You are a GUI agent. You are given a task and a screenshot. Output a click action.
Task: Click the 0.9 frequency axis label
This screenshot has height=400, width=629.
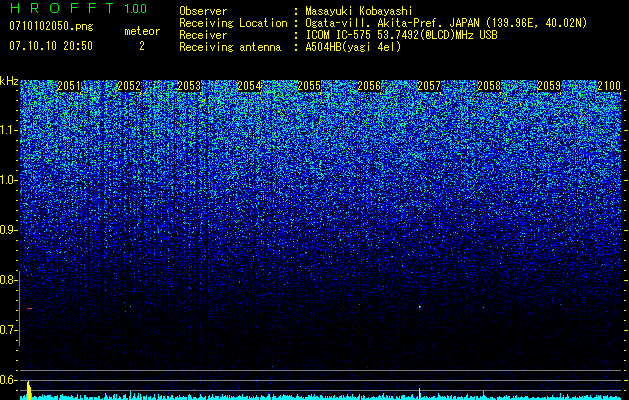pyautogui.click(x=7, y=230)
